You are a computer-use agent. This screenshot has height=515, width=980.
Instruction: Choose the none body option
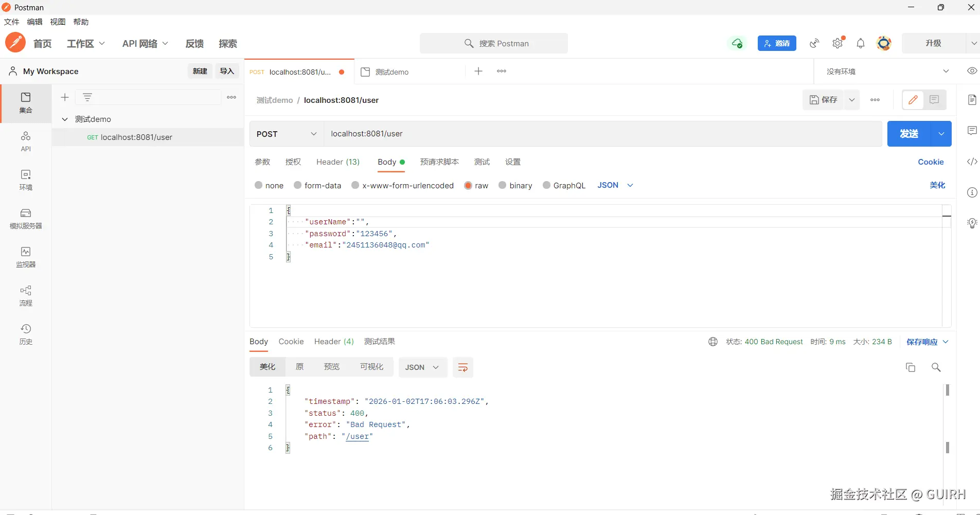pyautogui.click(x=259, y=185)
